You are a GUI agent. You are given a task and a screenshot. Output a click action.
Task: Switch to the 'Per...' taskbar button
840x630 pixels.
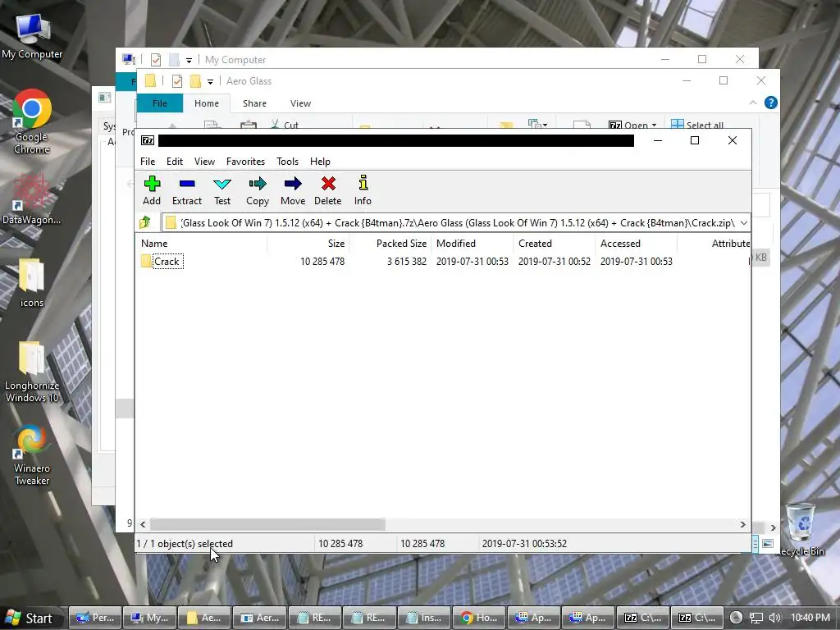(x=95, y=618)
